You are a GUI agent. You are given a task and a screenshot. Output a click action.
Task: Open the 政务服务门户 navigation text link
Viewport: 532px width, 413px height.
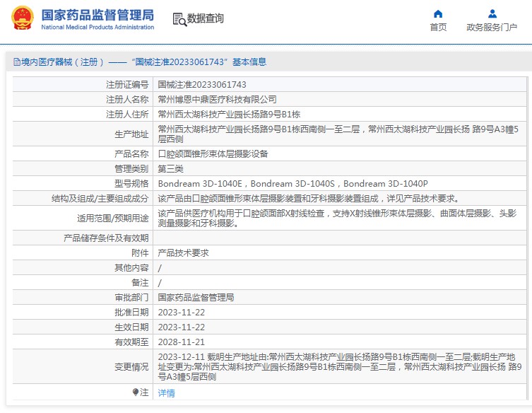click(x=492, y=28)
